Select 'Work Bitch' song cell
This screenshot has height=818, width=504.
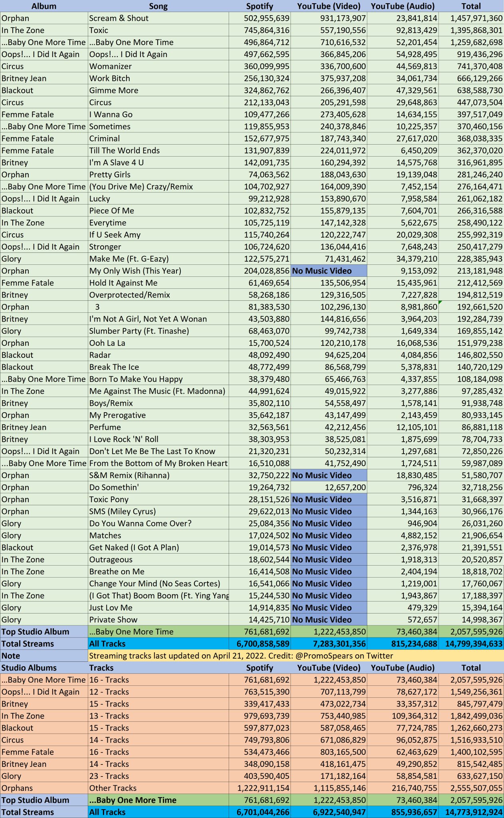tap(158, 78)
